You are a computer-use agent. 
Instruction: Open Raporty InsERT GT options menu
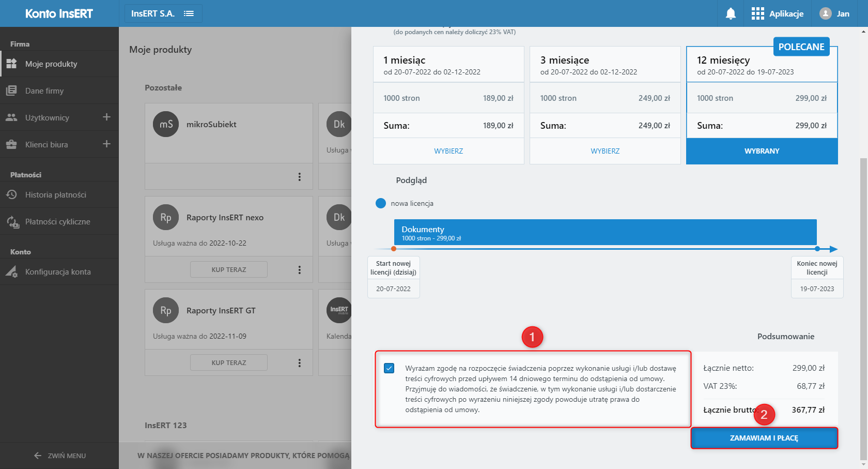[299, 363]
